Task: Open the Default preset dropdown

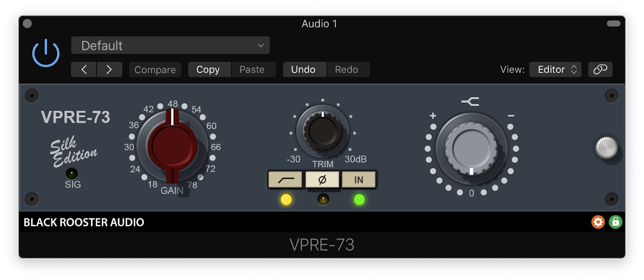Action: tap(170, 46)
